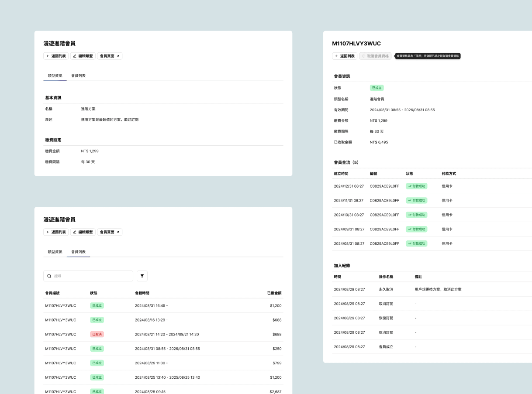Select the 類型資訊 tab in lower panel
Screen dimensions: 532x394
pos(55,252)
